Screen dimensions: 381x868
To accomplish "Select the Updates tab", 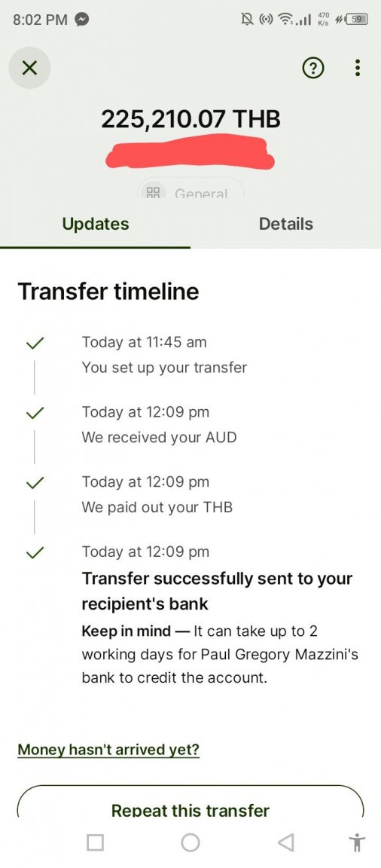I will click(x=95, y=224).
